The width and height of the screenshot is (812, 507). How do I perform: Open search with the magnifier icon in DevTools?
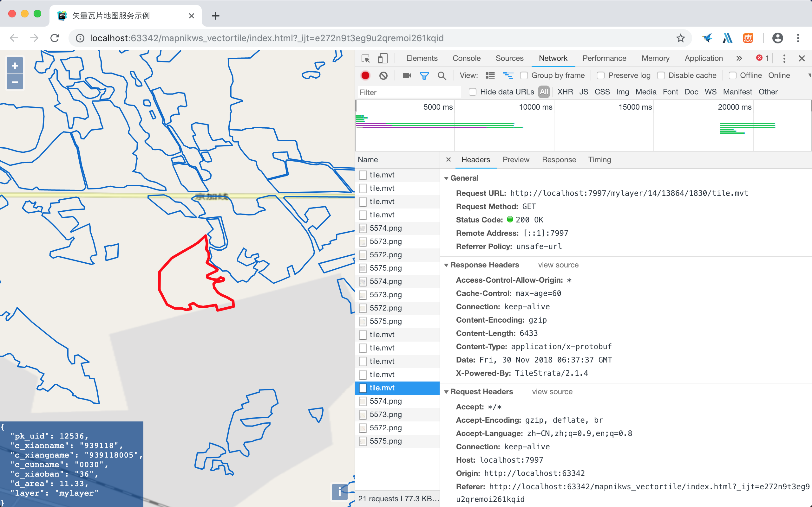pos(442,76)
